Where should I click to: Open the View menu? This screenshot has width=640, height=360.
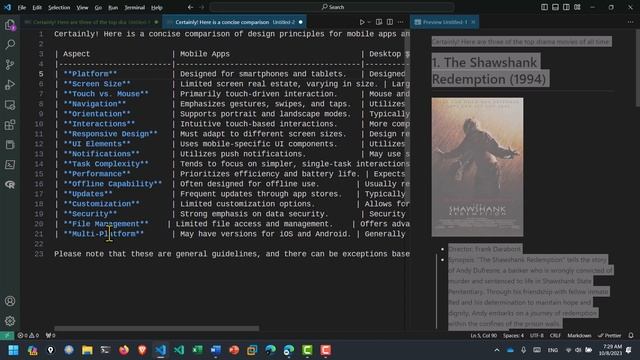pyautogui.click(x=82, y=7)
